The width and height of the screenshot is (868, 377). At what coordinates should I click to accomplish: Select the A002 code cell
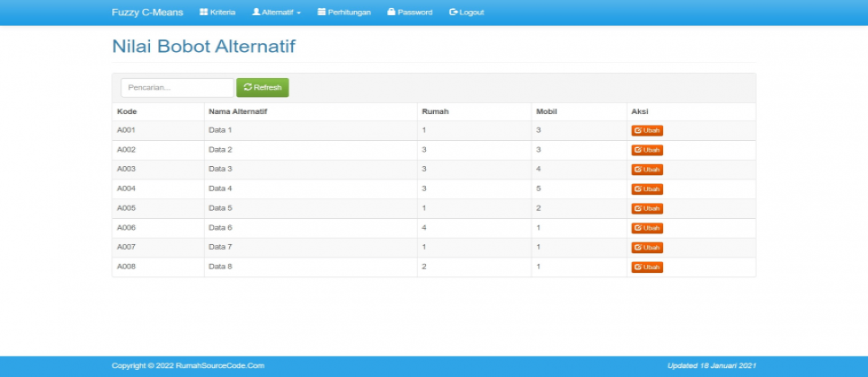(x=158, y=150)
